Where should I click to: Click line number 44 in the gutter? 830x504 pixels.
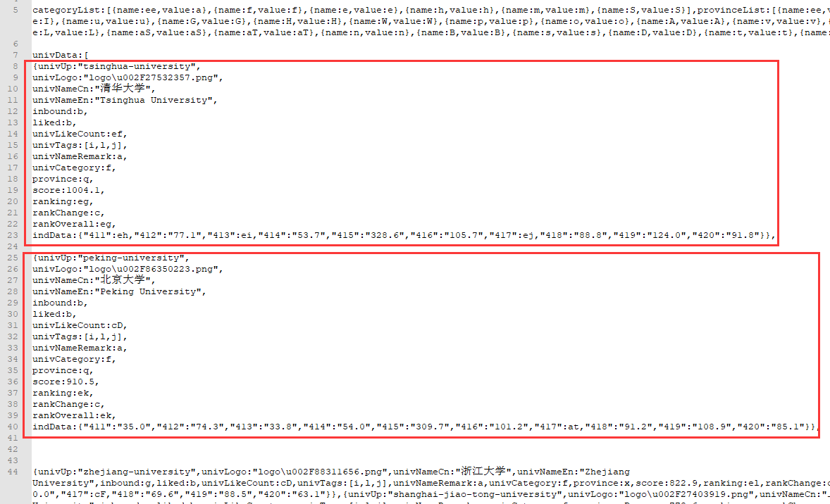13,471
